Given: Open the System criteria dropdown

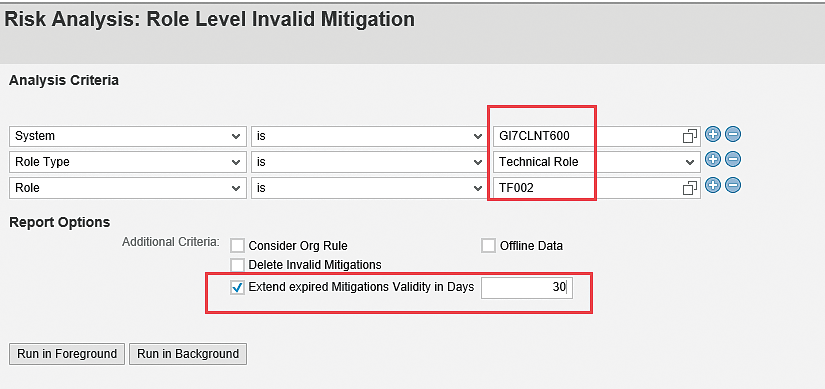Looking at the screenshot, I should click(x=128, y=136).
